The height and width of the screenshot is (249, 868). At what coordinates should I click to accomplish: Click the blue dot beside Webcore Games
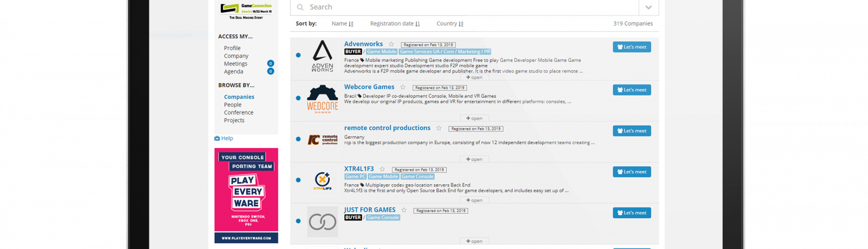[x=298, y=98]
